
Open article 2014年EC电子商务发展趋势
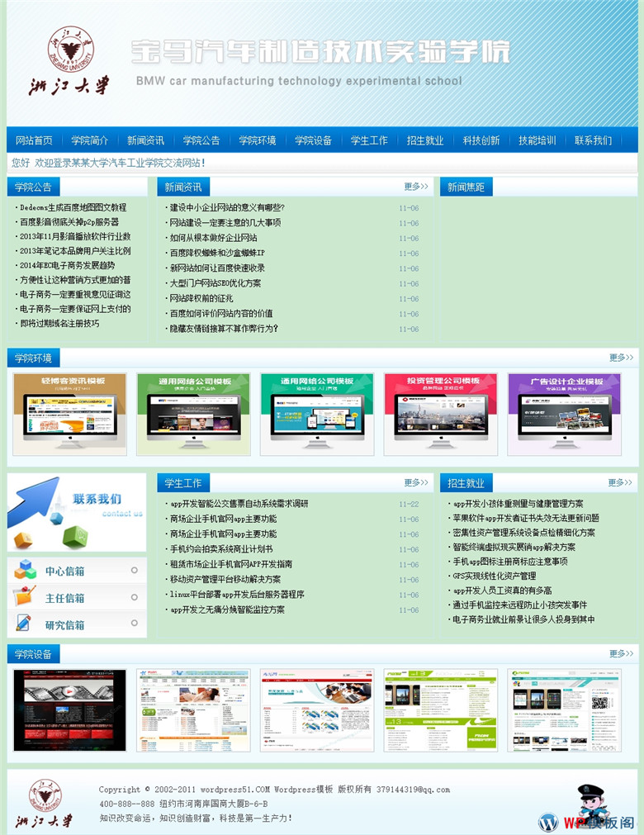(x=67, y=265)
